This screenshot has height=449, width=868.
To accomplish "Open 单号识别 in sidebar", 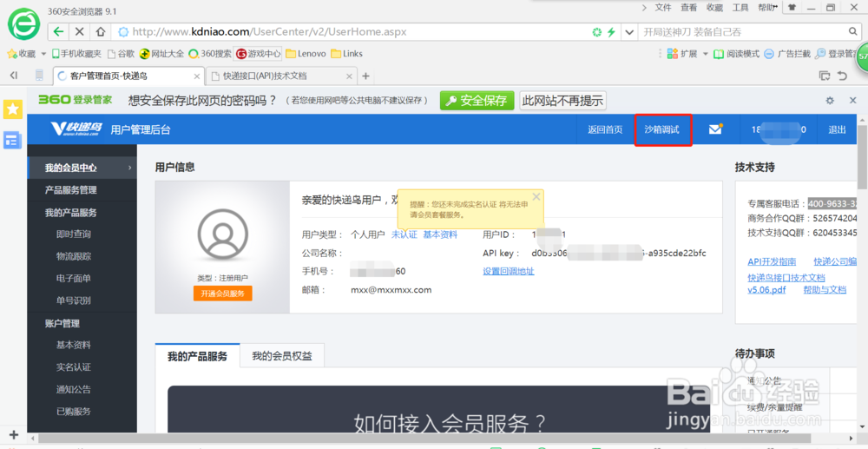I will (73, 300).
